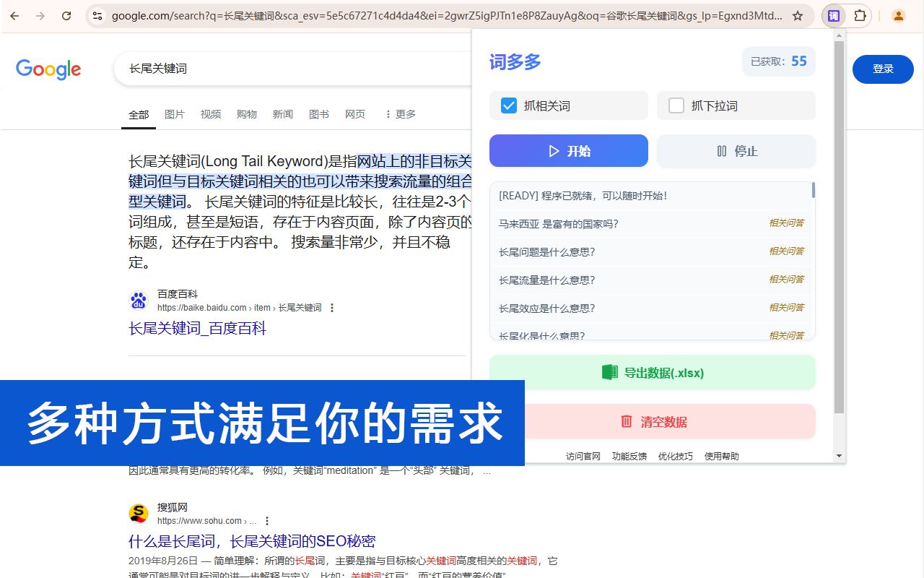Click the 词多多 popup title
The image size is (924, 578).
tap(515, 61)
